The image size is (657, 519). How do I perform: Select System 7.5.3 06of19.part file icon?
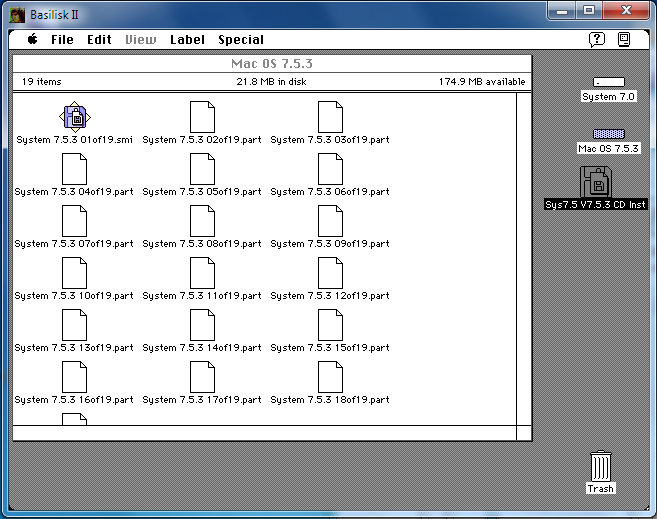pyautogui.click(x=330, y=169)
